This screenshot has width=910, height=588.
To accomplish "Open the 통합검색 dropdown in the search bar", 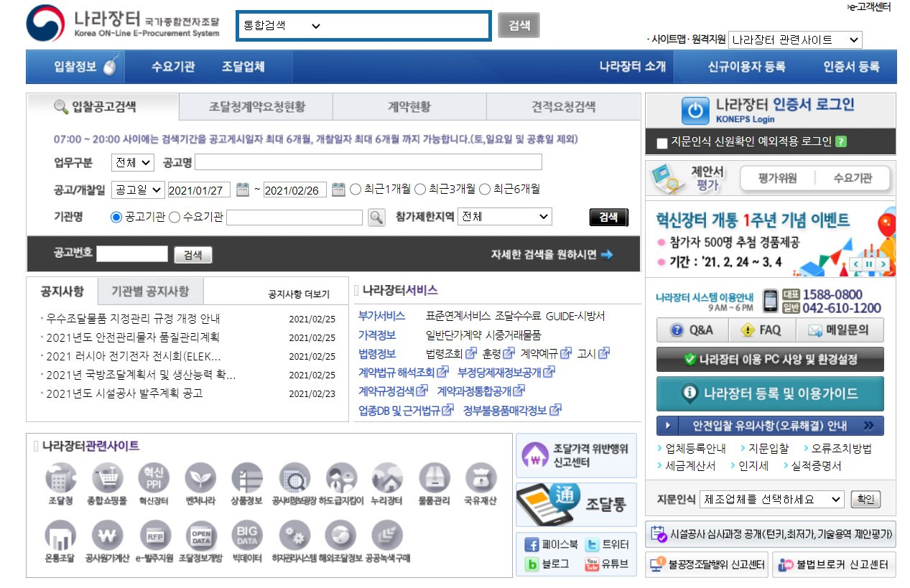I will click(x=282, y=26).
